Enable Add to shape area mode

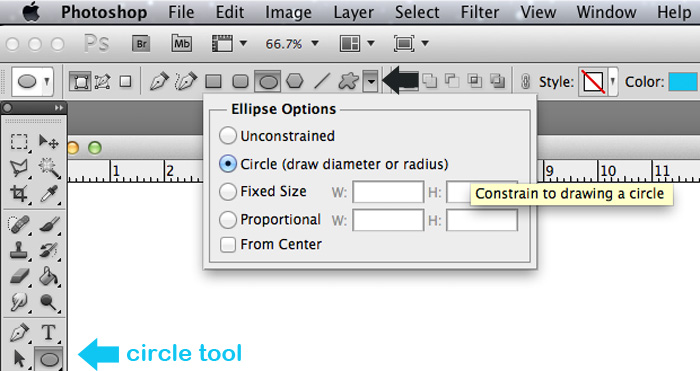[429, 81]
